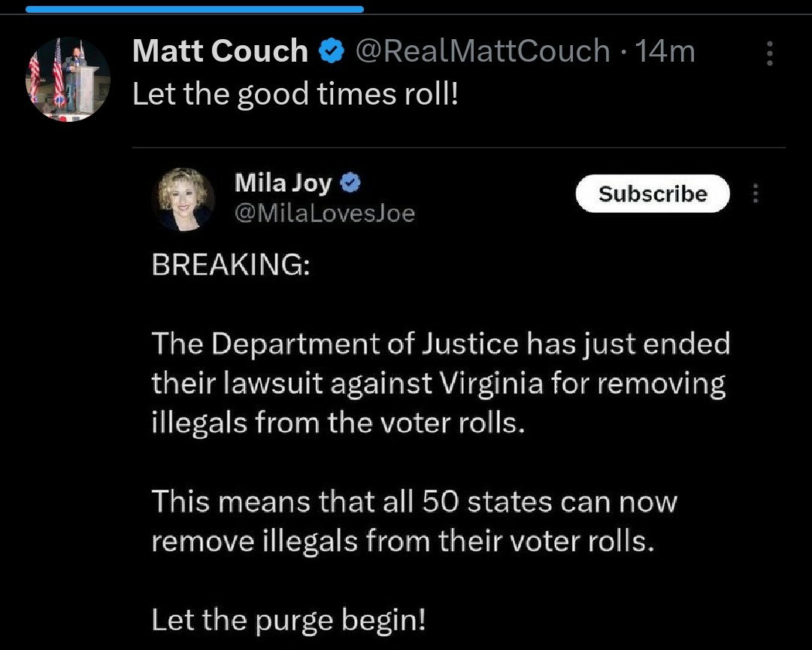Image resolution: width=812 pixels, height=650 pixels.
Task: Open the Matt Couch display name link
Action: pyautogui.click(x=220, y=52)
